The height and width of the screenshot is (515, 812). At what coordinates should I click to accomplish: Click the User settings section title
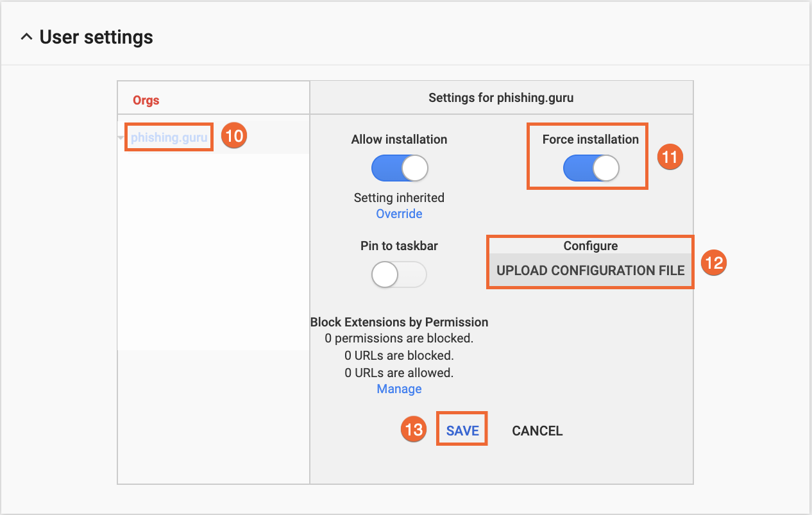96,37
